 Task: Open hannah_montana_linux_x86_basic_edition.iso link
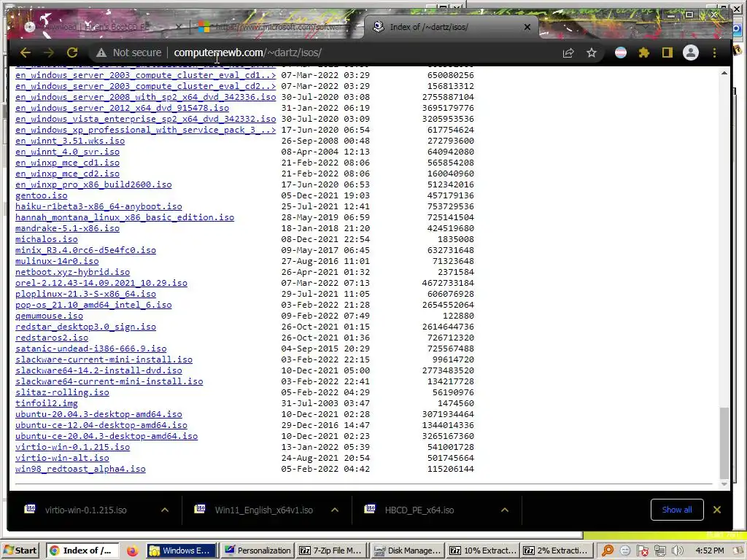pos(125,217)
